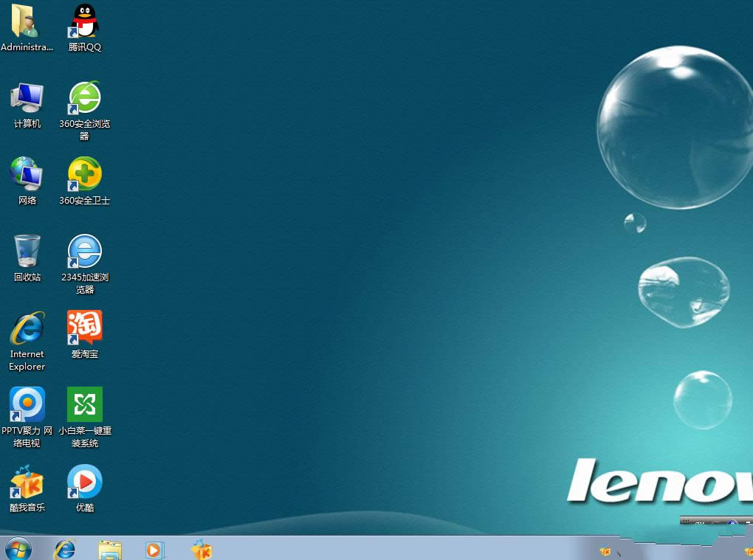This screenshot has height=560, width=753.
Task: Open the 回收站 (Recycle Bin)
Action: (x=27, y=251)
